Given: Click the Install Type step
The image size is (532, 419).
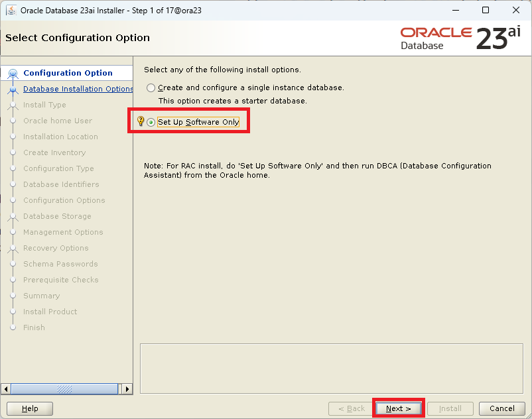Looking at the screenshot, I should click(44, 105).
